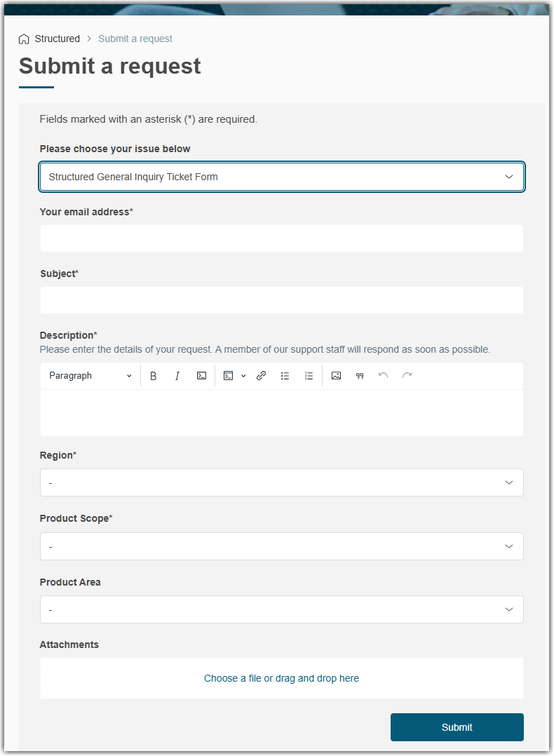Toggle bold formatting in description editor

click(x=154, y=376)
